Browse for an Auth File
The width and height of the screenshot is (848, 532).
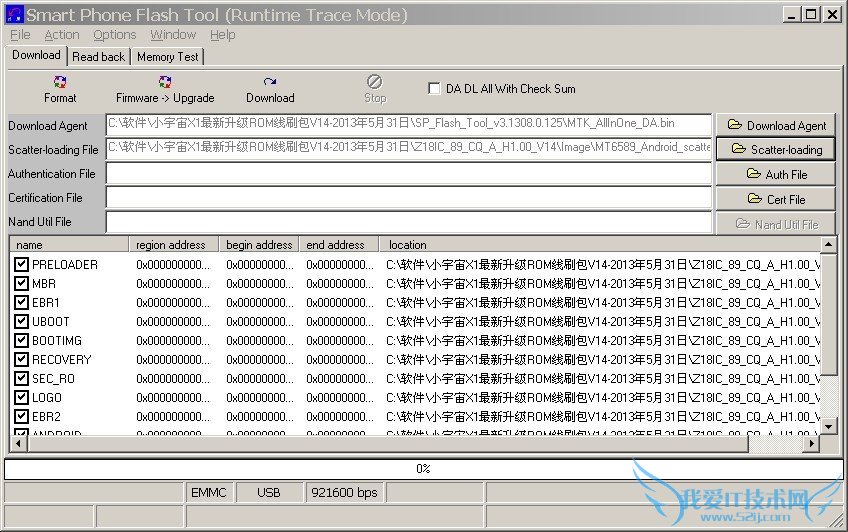[775, 174]
